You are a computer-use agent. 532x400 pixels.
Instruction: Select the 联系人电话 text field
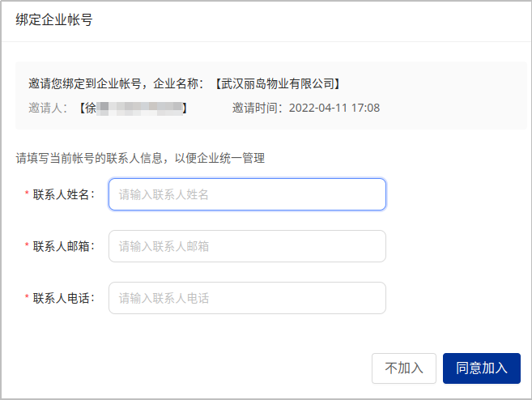pyautogui.click(x=247, y=298)
